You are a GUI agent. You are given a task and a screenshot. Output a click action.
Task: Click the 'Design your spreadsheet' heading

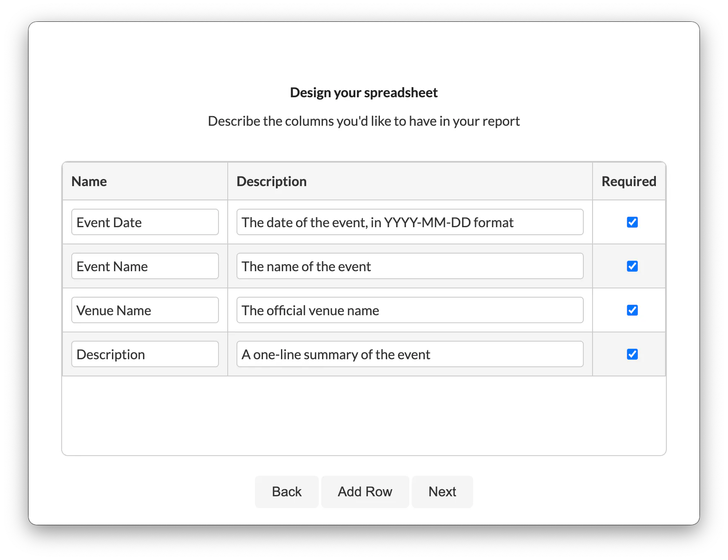[x=364, y=93]
